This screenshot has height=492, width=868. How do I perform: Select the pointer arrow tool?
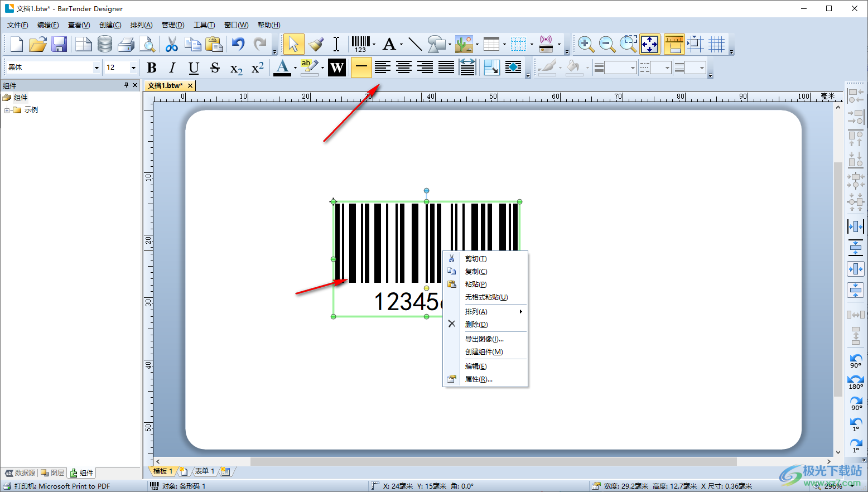pyautogui.click(x=293, y=44)
